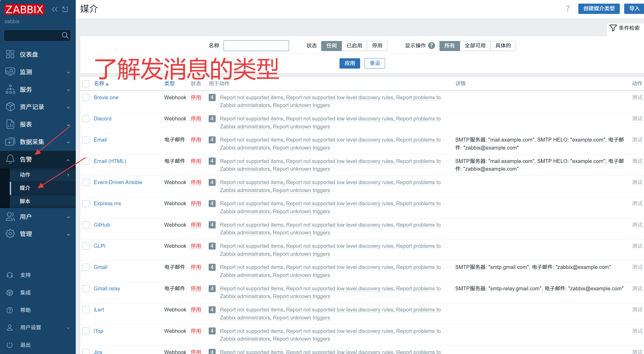Open the 动作 submenu arrow
This screenshot has height=354, width=644.
point(68,175)
